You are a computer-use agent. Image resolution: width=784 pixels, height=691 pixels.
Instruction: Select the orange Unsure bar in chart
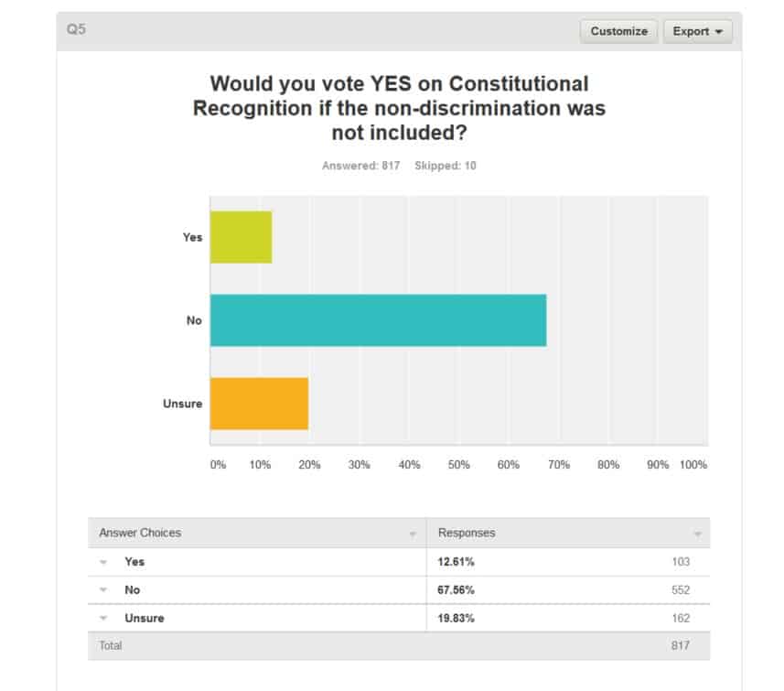(259, 404)
